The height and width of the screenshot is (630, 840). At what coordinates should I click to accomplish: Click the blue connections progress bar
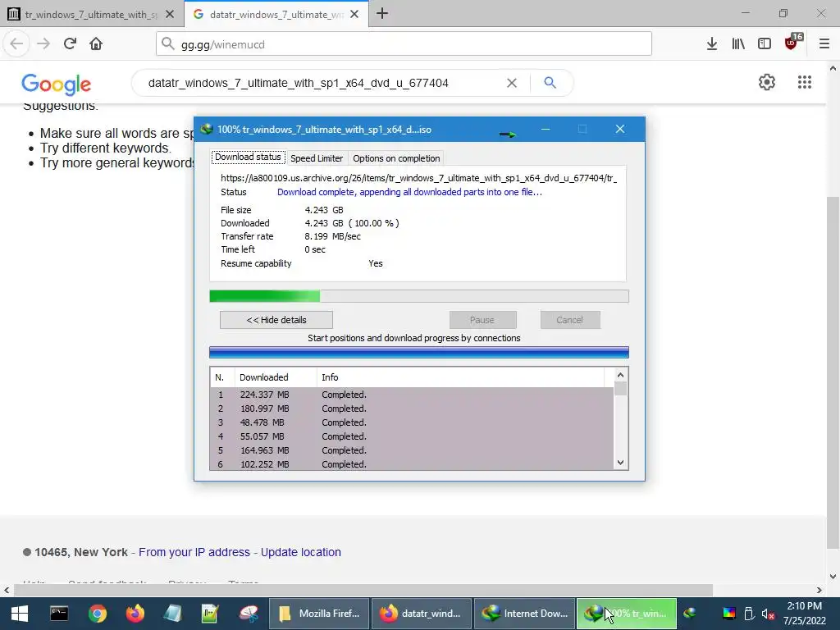tap(419, 352)
